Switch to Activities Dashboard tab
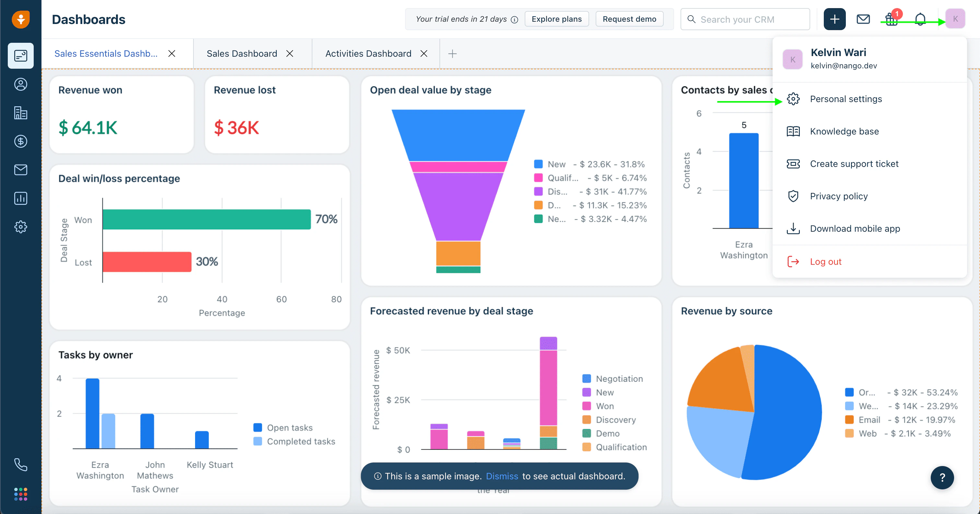This screenshot has width=980, height=514. pos(368,54)
